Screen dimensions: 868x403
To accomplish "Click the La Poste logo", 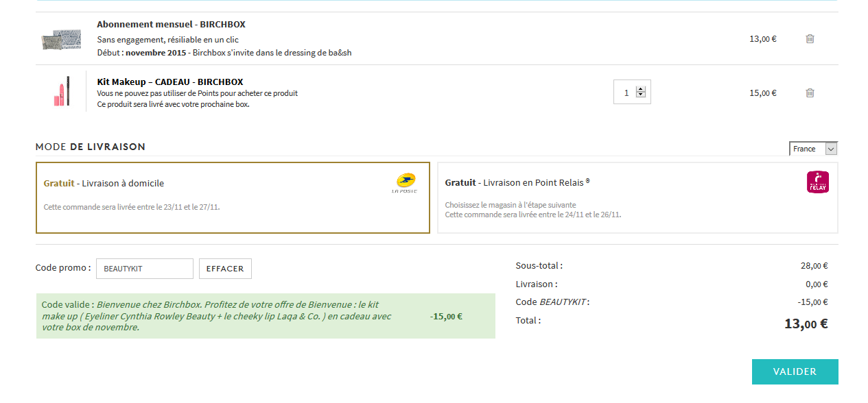I will click(403, 183).
